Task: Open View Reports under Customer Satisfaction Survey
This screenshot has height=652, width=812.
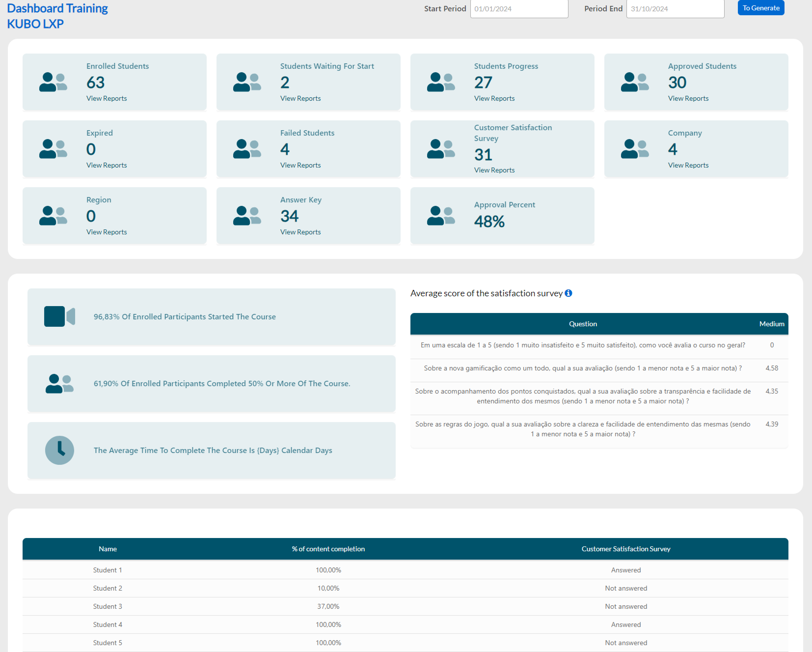Action: 494,170
